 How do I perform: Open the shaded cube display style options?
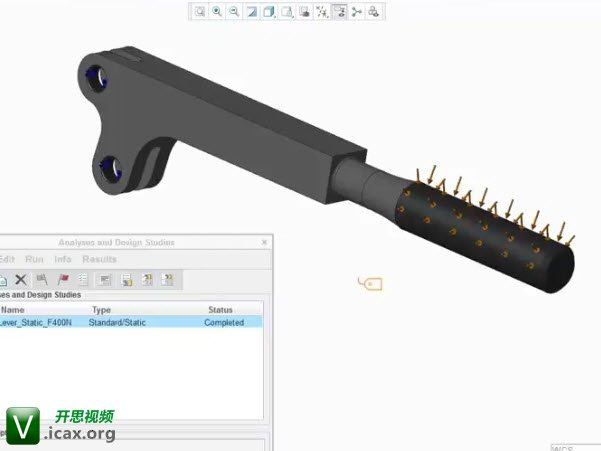(269, 11)
